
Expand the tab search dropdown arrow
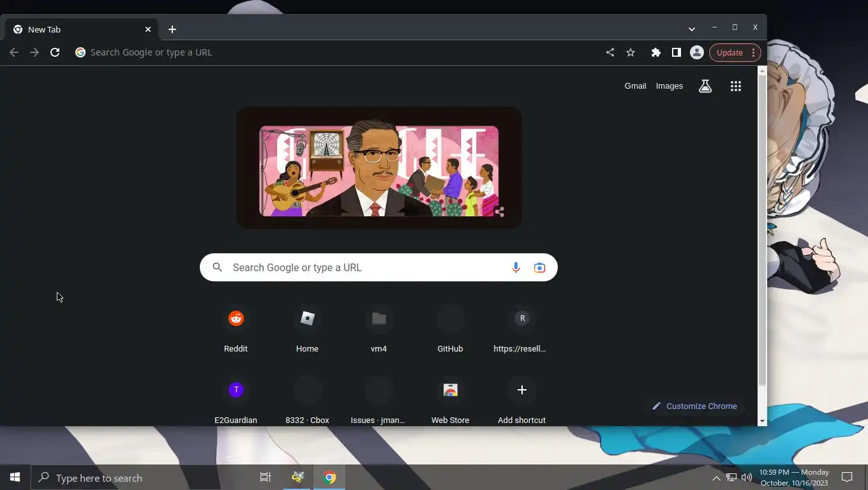[691, 29]
